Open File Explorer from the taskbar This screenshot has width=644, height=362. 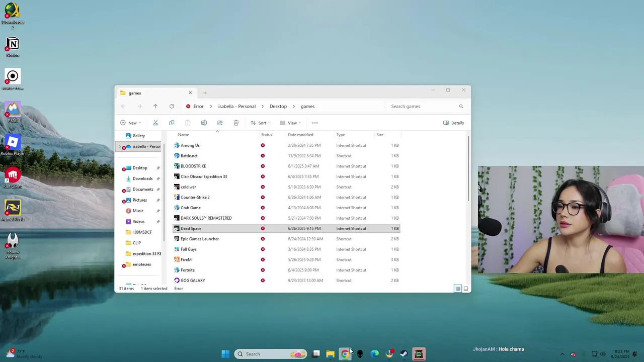coord(330,354)
